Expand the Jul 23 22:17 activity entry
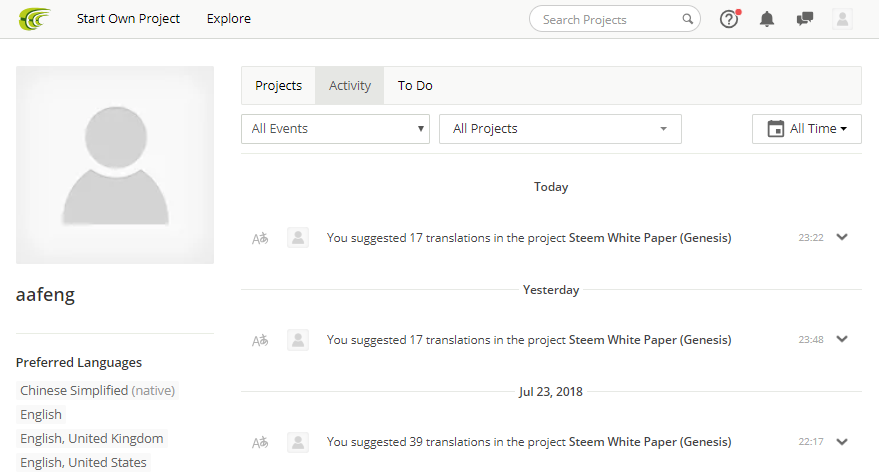879x474 pixels. 842,442
